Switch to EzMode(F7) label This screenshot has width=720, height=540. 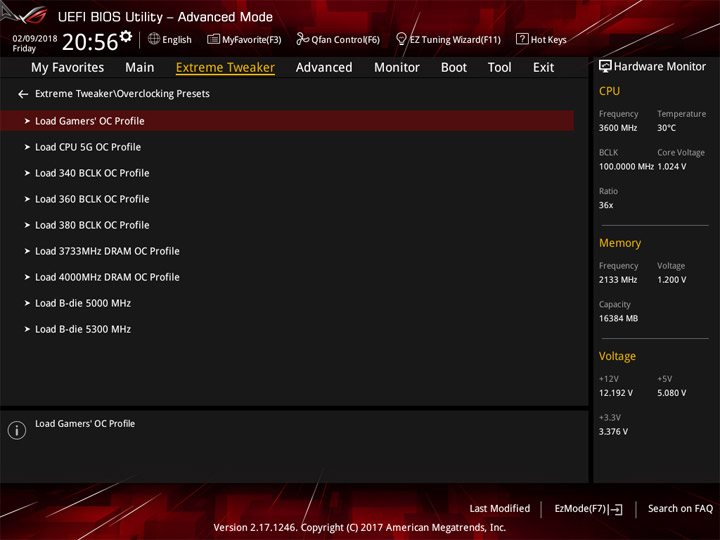tap(580, 509)
